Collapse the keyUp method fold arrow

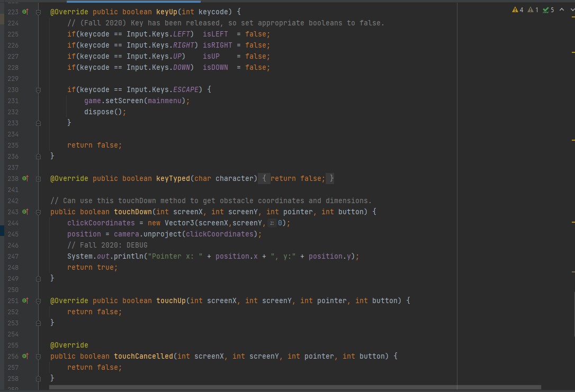(38, 11)
